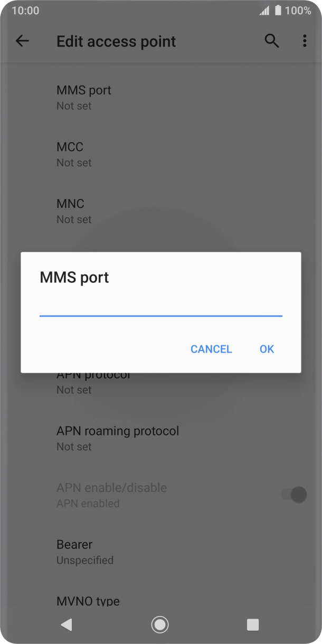Tap the home circle navigation button
This screenshot has width=322, height=644.
(x=160, y=625)
